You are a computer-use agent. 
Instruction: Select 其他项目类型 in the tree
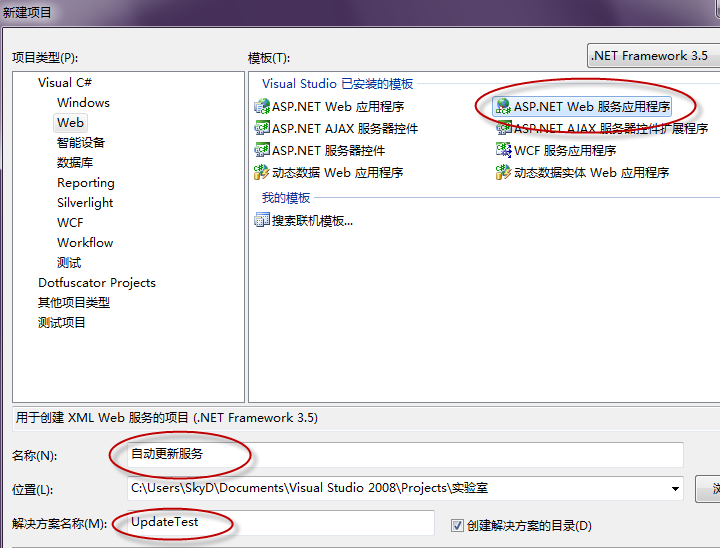pyautogui.click(x=74, y=303)
